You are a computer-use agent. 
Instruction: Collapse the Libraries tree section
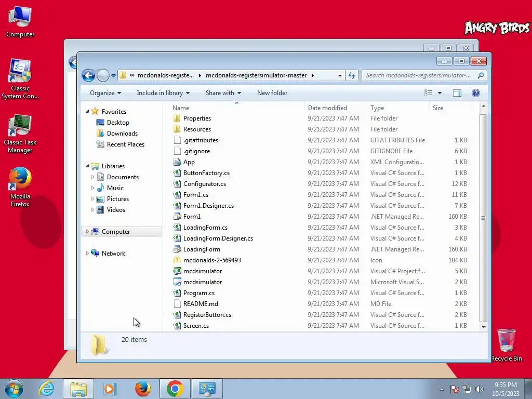[87, 166]
